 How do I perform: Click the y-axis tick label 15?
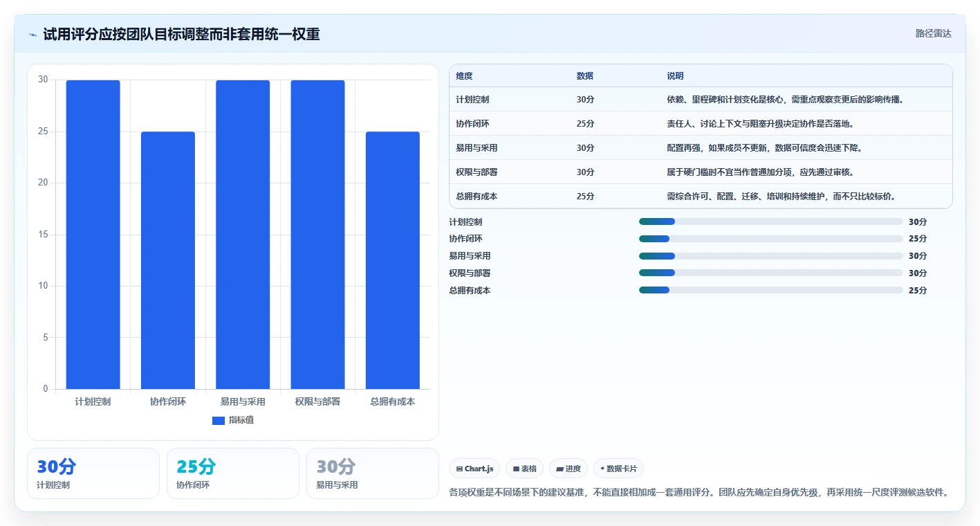pos(43,235)
